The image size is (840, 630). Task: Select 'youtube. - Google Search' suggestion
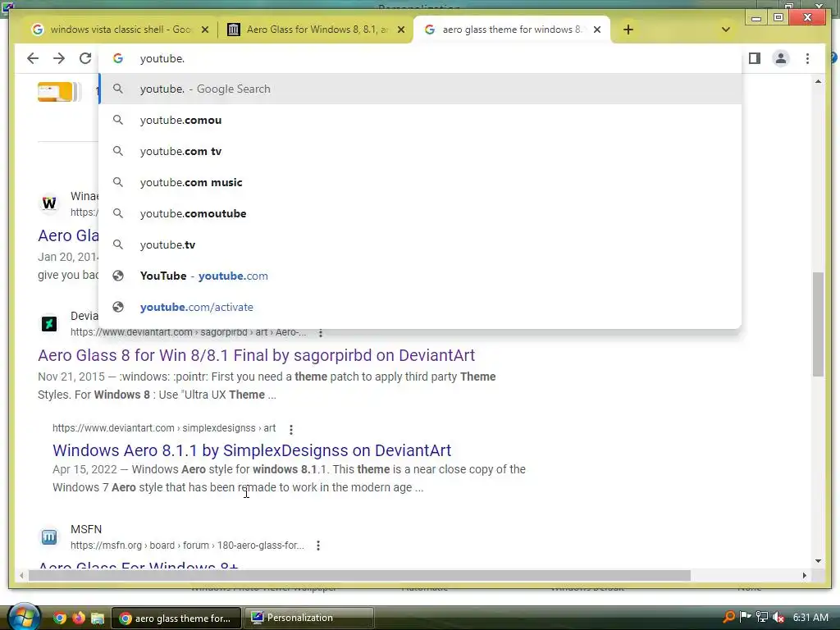pos(420,89)
